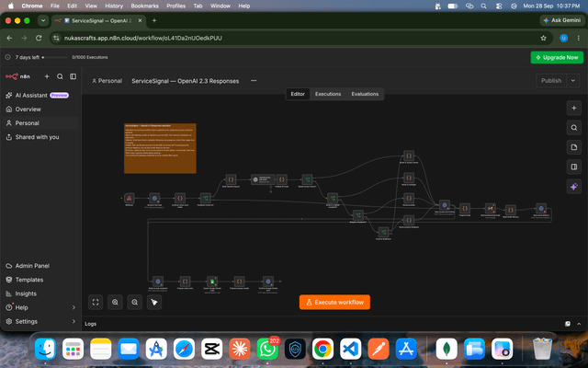Select the Prepare backup receipt code node
Image resolution: width=588 pixels, height=368 pixels.
[239, 282]
